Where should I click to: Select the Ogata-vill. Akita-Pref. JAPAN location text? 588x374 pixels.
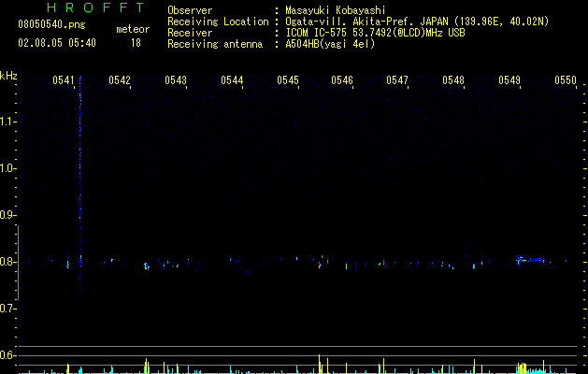[417, 22]
